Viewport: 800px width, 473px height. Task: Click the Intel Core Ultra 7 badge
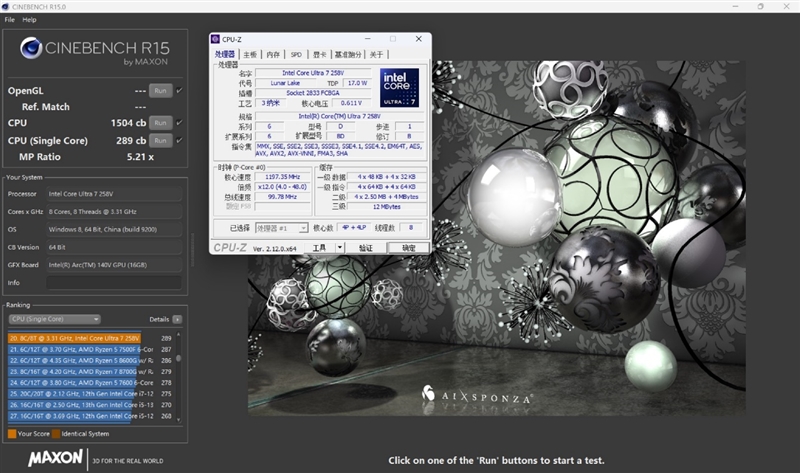click(398, 87)
